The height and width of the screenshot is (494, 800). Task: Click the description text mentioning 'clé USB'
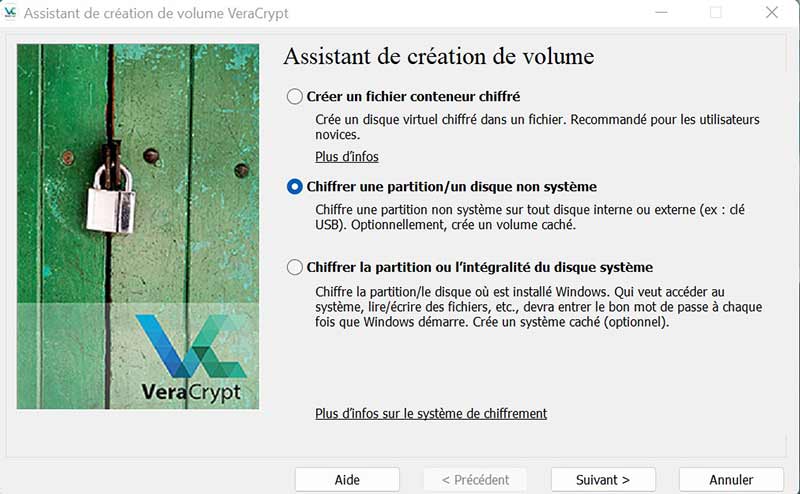click(530, 217)
